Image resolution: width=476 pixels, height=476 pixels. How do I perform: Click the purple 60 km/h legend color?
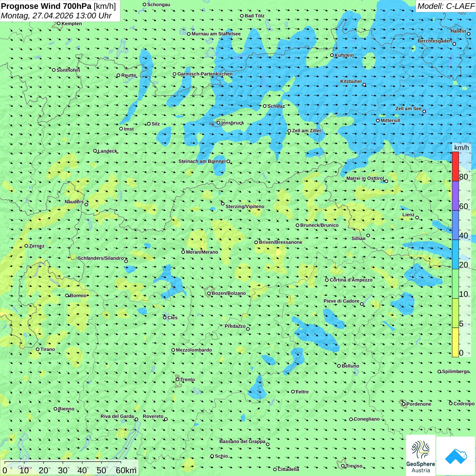[x=455, y=196]
